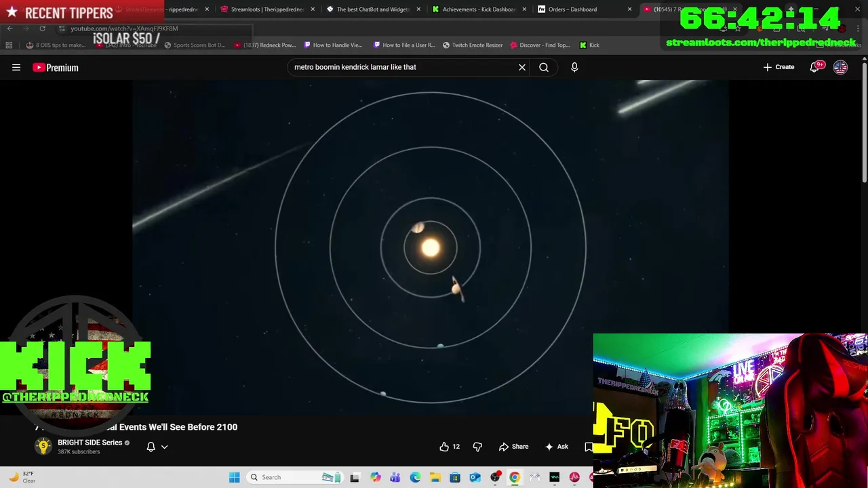Reload the page in Chrome

(x=43, y=28)
